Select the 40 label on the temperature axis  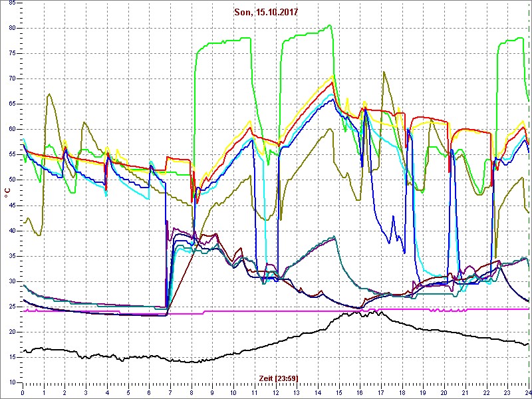tap(12, 231)
